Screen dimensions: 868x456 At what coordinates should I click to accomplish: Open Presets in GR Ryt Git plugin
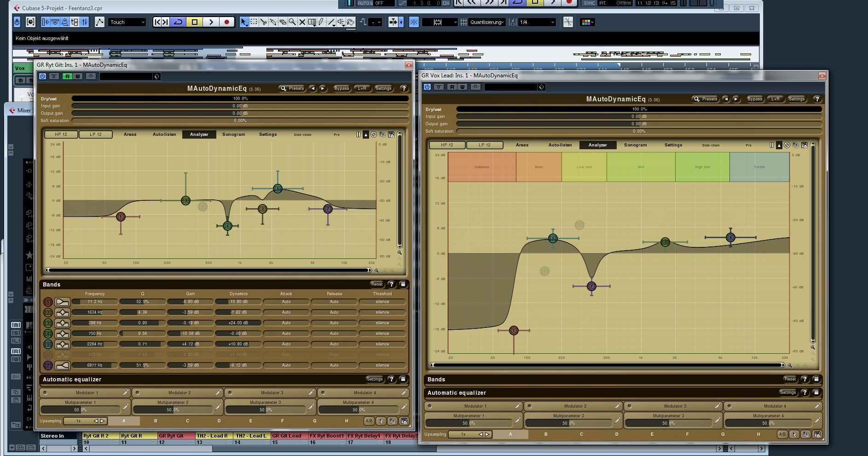point(292,88)
